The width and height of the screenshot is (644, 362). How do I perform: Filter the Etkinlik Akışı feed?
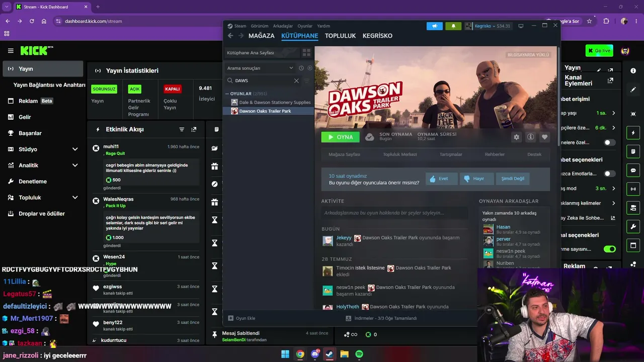click(x=182, y=129)
